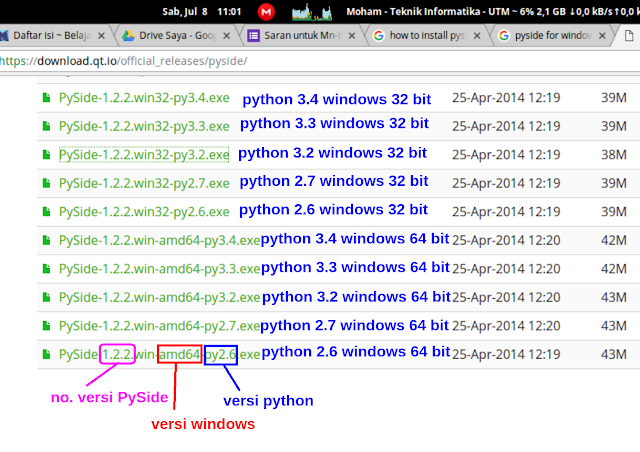Close the 'how to install pys' tab
Image resolution: width=640 pixels, height=452 pixels.
[x=477, y=36]
